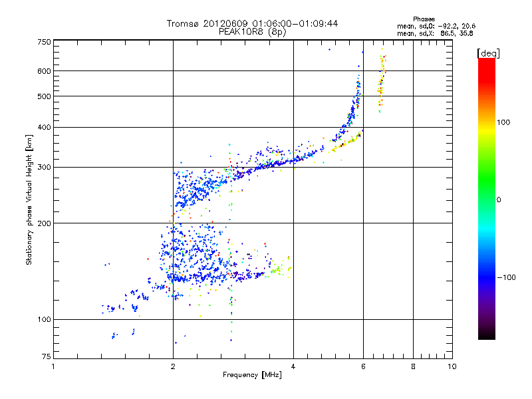Click the '0' colorbar tick label
Screen dimensions: 532x399
click(499, 200)
